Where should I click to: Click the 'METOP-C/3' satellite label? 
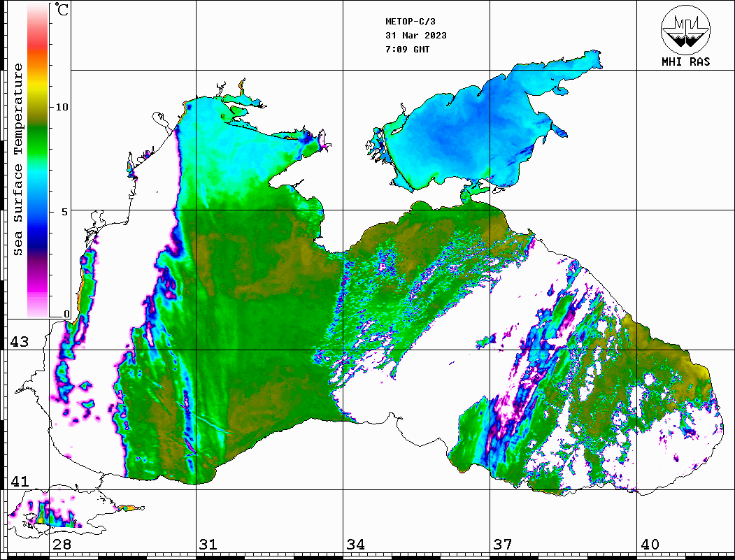(x=410, y=22)
